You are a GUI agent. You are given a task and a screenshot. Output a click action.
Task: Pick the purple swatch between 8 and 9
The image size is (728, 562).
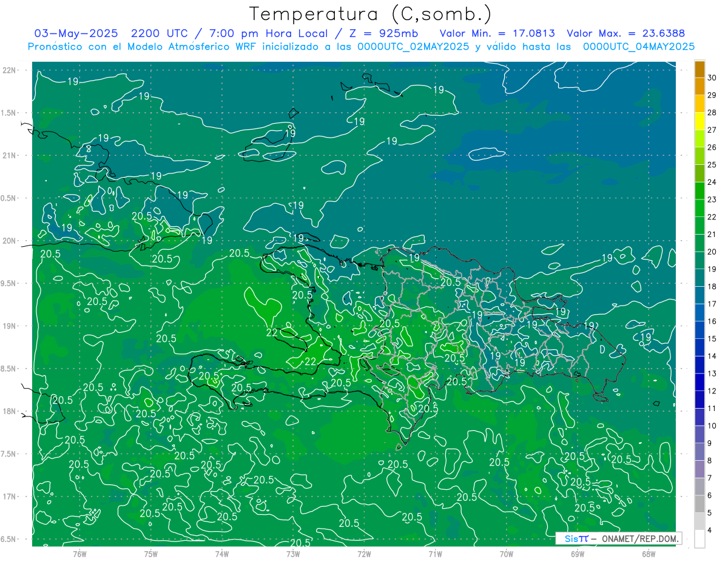coord(699,452)
